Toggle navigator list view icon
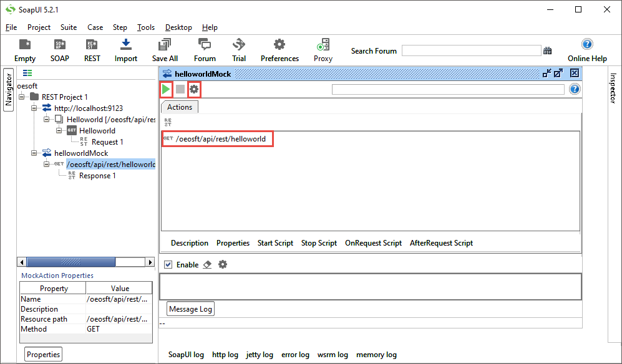The height and width of the screenshot is (364, 622). coord(27,73)
